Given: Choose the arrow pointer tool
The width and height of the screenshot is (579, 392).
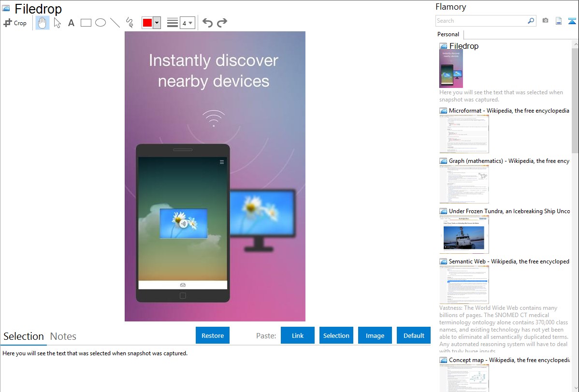Looking at the screenshot, I should click(57, 23).
